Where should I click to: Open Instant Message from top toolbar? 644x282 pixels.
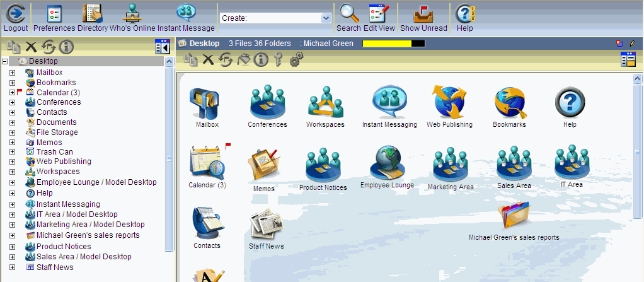[186, 14]
